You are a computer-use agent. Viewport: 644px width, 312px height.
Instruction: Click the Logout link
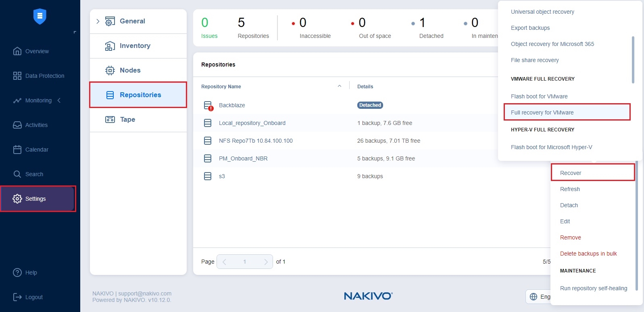pyautogui.click(x=34, y=297)
